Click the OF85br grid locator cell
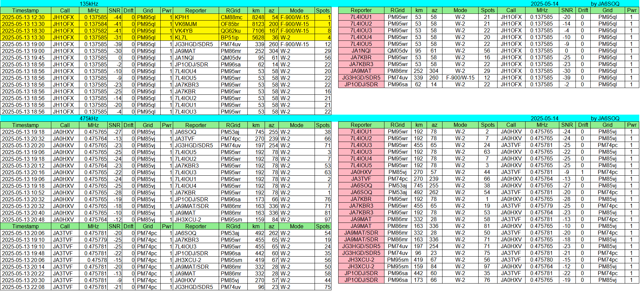Screen dimensions: 644x294 tap(233, 24)
